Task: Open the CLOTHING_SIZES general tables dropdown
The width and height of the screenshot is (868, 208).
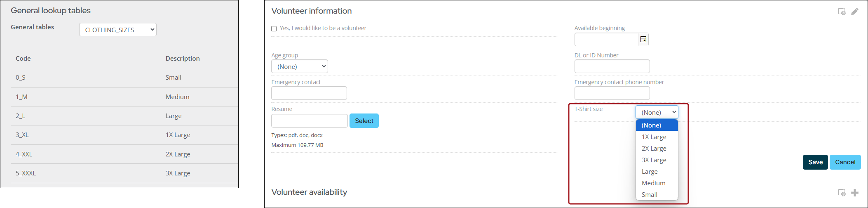Action: pyautogui.click(x=118, y=30)
